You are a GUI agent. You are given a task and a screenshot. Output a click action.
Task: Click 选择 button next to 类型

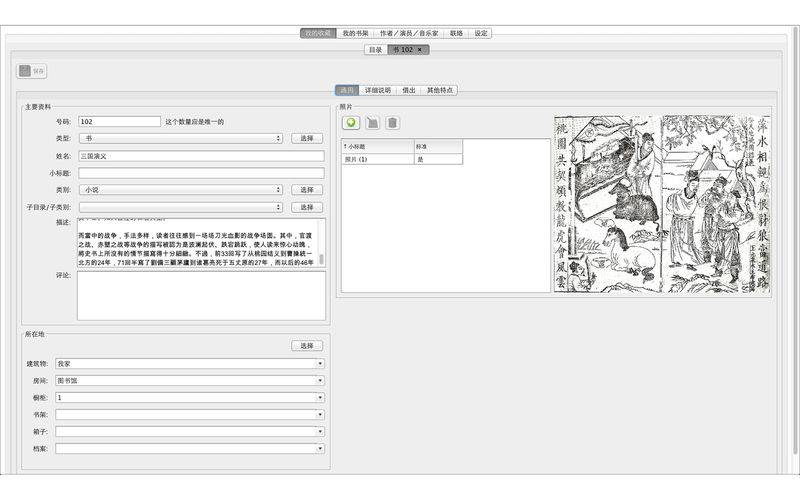coord(307,138)
